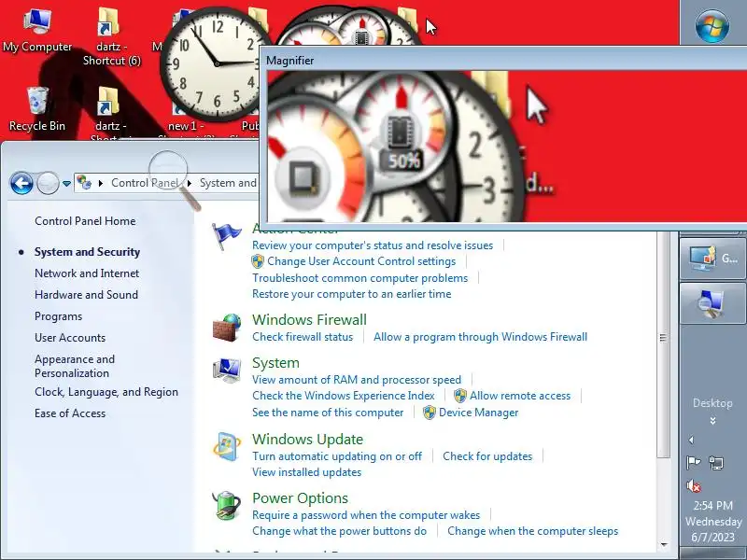Click the analog clock gadget on desktop
The image size is (747, 560).
coord(216,63)
